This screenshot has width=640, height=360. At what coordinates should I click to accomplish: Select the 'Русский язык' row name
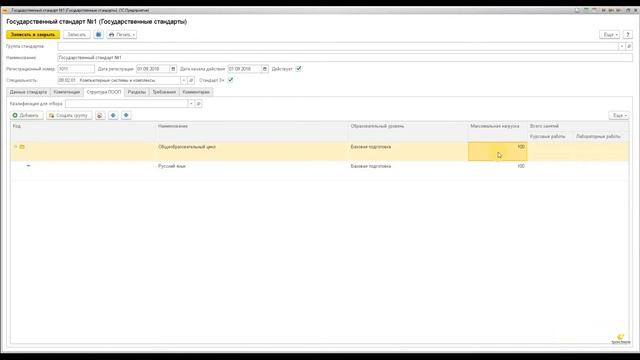[x=172, y=166]
